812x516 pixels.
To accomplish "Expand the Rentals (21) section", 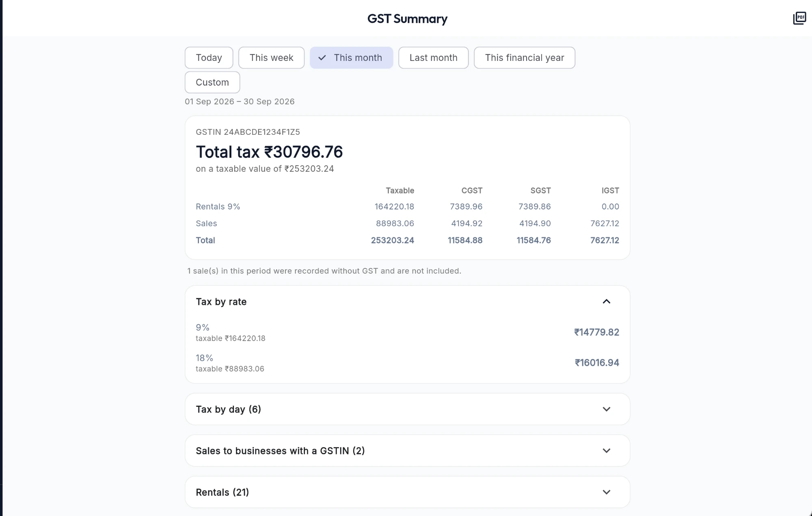I will pos(407,492).
